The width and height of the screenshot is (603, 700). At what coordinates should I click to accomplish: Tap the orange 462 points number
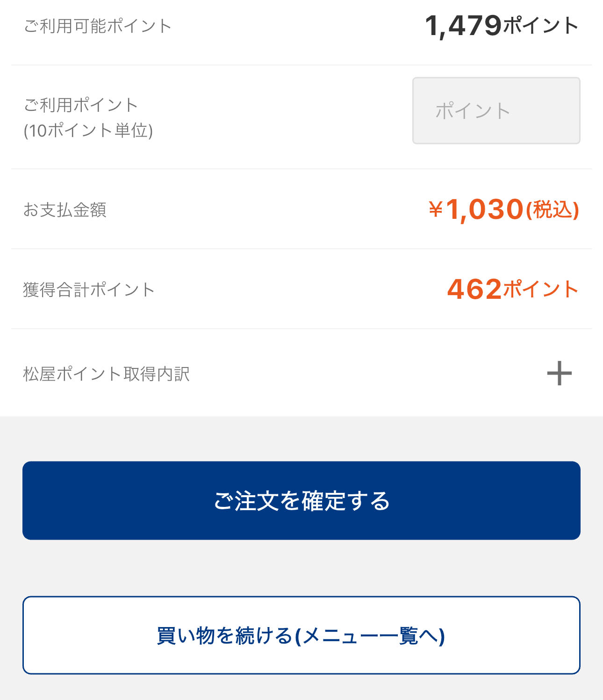point(474,289)
